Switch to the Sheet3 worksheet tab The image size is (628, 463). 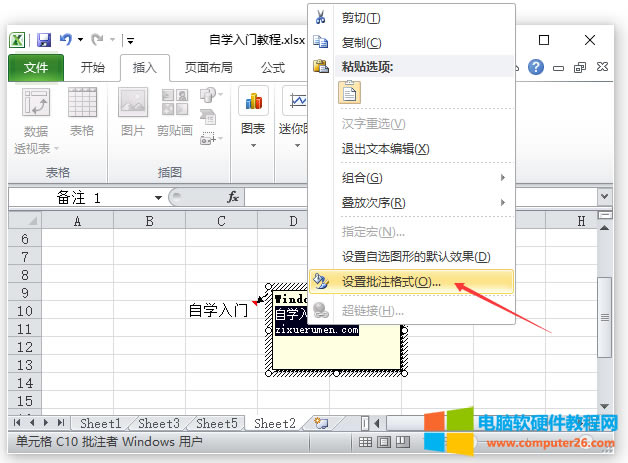point(159,423)
